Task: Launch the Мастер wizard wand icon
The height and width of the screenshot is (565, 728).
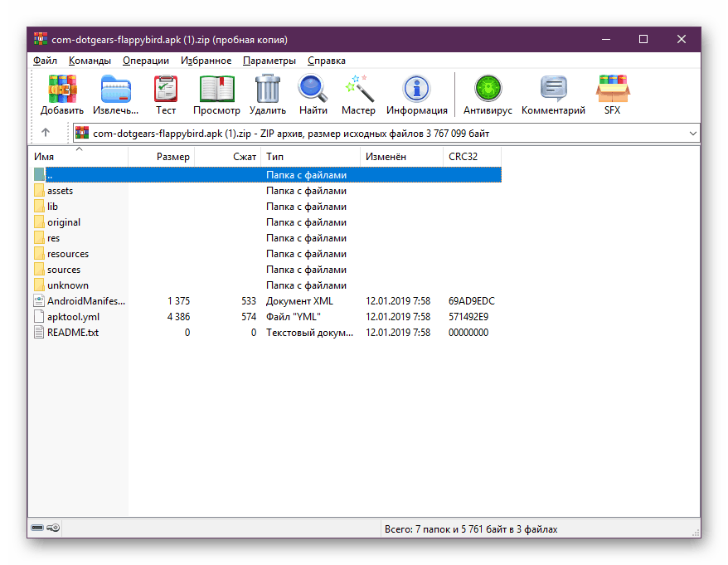Action: tap(358, 88)
